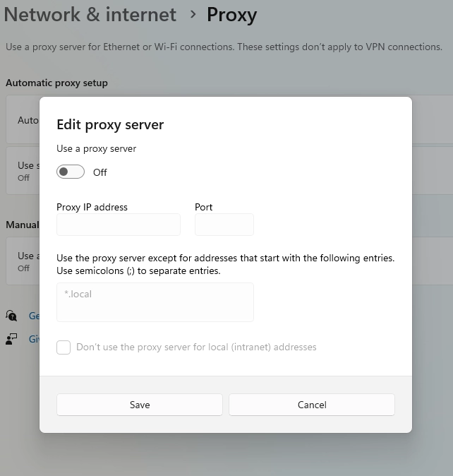Image resolution: width=453 pixels, height=476 pixels.
Task: Click the proxy description text about VPN connections
Action: click(224, 47)
